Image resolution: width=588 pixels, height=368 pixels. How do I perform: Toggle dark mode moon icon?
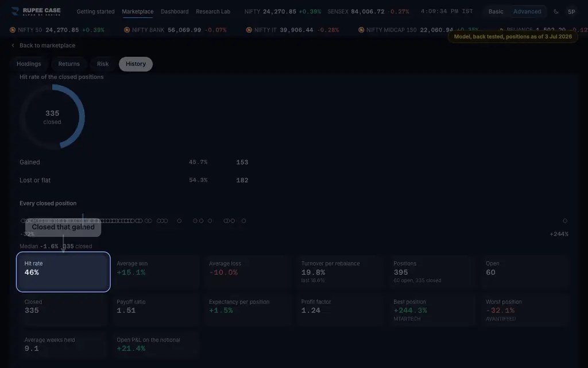(556, 11)
